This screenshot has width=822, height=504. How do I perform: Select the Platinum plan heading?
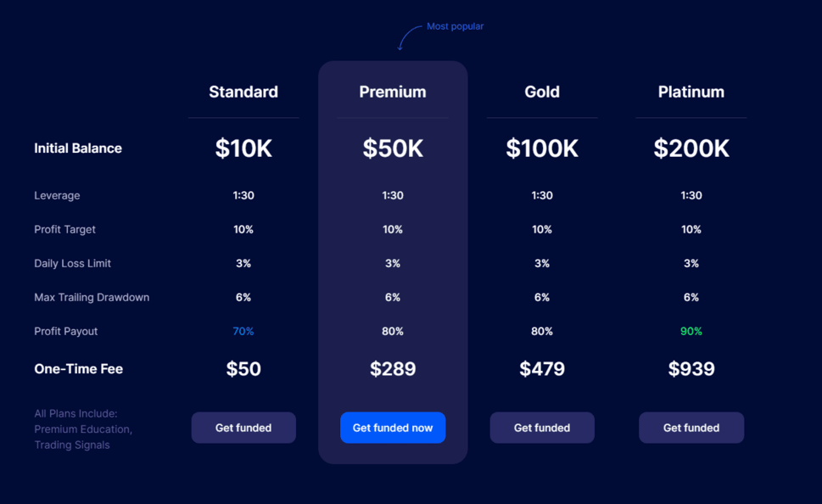(691, 92)
